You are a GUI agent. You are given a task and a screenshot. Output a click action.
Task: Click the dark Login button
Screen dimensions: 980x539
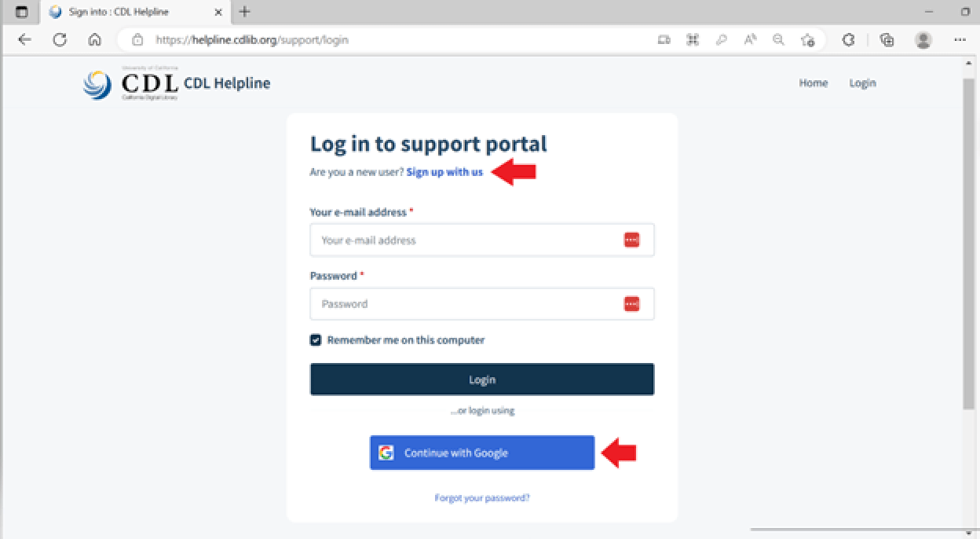point(482,379)
